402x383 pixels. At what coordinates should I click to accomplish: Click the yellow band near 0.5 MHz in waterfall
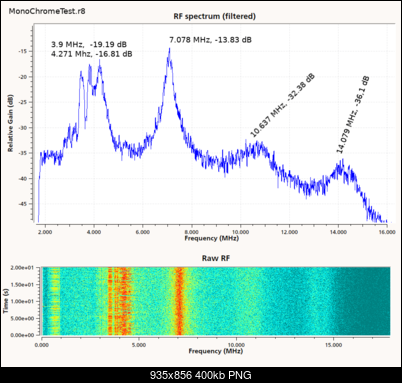[x=54, y=301]
